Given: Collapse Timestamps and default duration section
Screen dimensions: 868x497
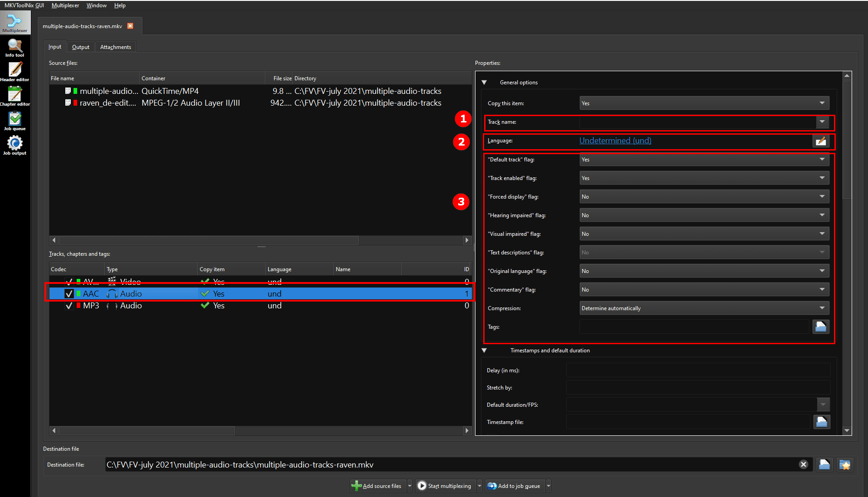Looking at the screenshot, I should coord(484,351).
